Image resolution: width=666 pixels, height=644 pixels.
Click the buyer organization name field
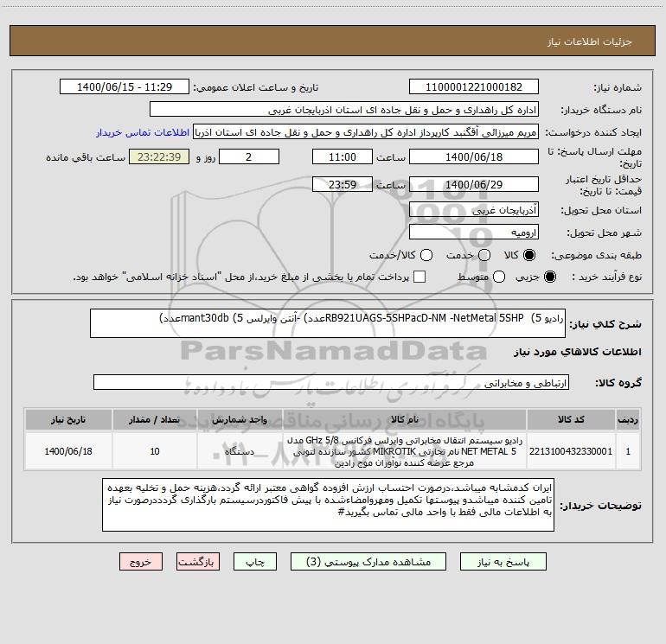[x=344, y=109]
